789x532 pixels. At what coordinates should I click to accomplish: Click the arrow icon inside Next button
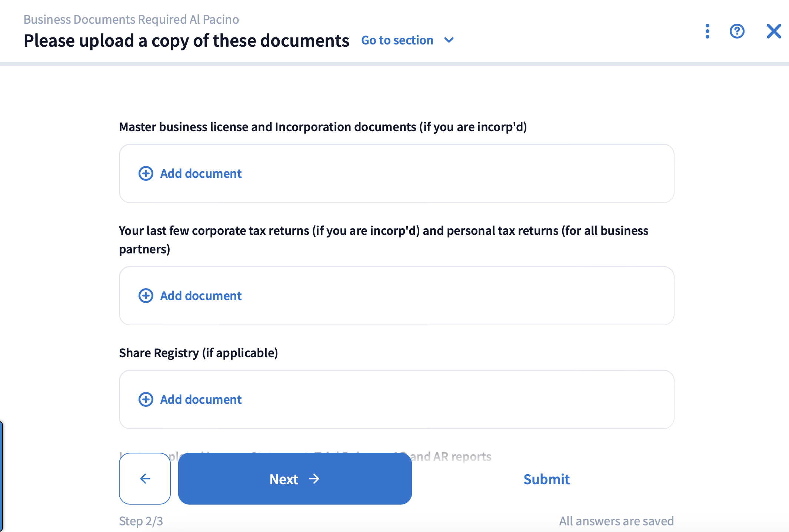[314, 479]
